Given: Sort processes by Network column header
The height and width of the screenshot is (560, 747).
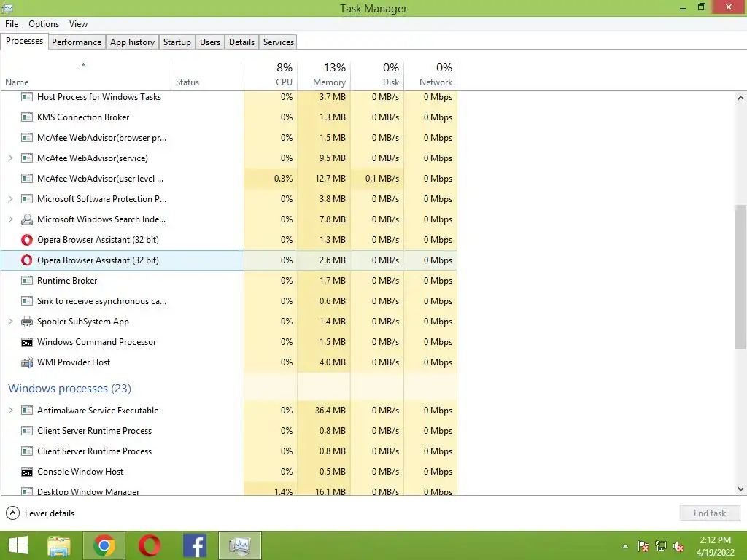Looking at the screenshot, I should click(x=430, y=76).
